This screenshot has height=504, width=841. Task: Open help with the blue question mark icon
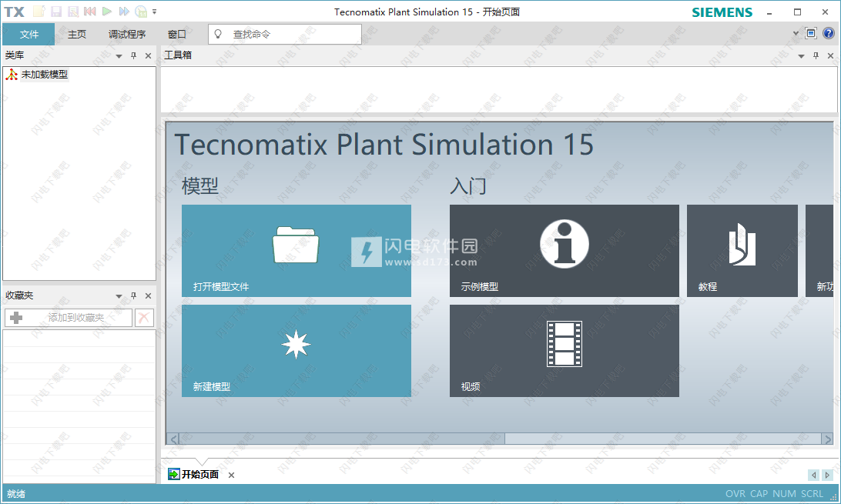(829, 33)
